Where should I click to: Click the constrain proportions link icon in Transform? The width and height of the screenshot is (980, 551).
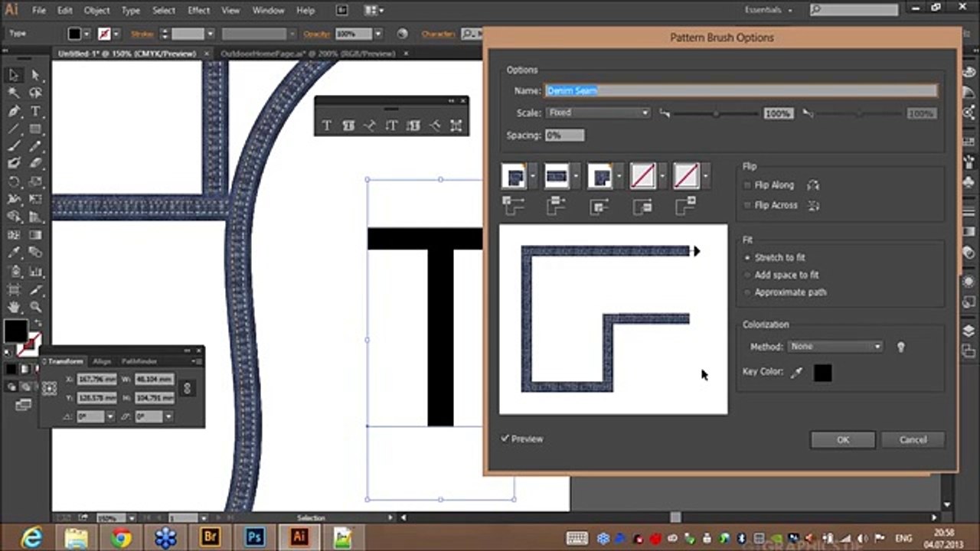[187, 389]
